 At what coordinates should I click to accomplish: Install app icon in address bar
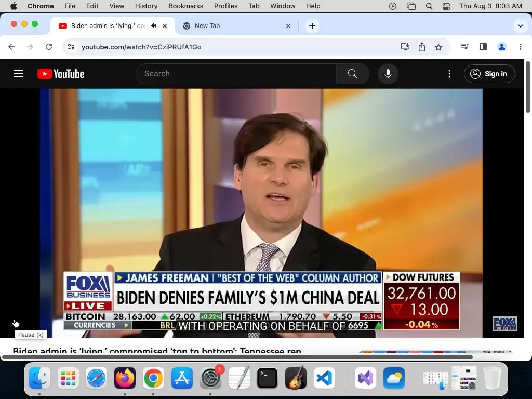tap(405, 47)
